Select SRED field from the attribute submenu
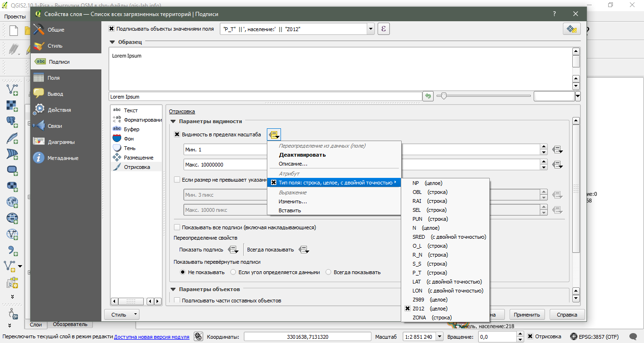The image size is (644, 343). 419,237
